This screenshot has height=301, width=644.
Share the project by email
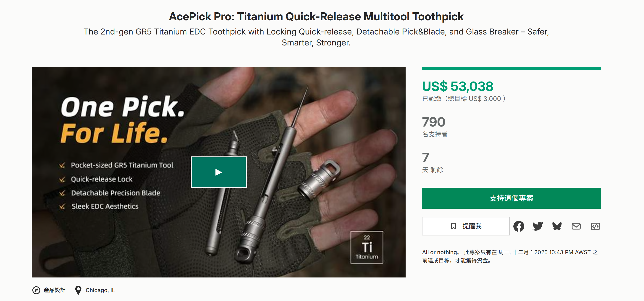click(x=576, y=226)
